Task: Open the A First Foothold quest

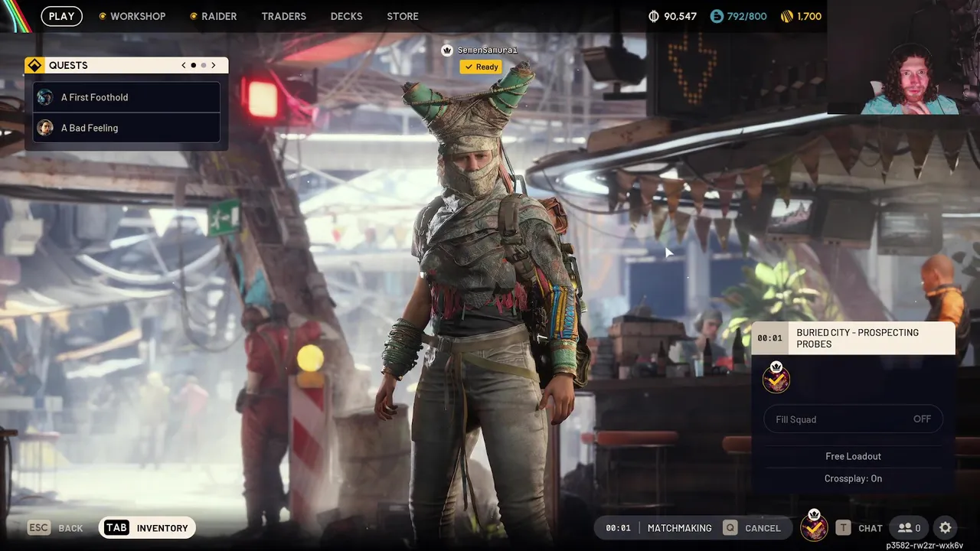Action: (x=127, y=97)
